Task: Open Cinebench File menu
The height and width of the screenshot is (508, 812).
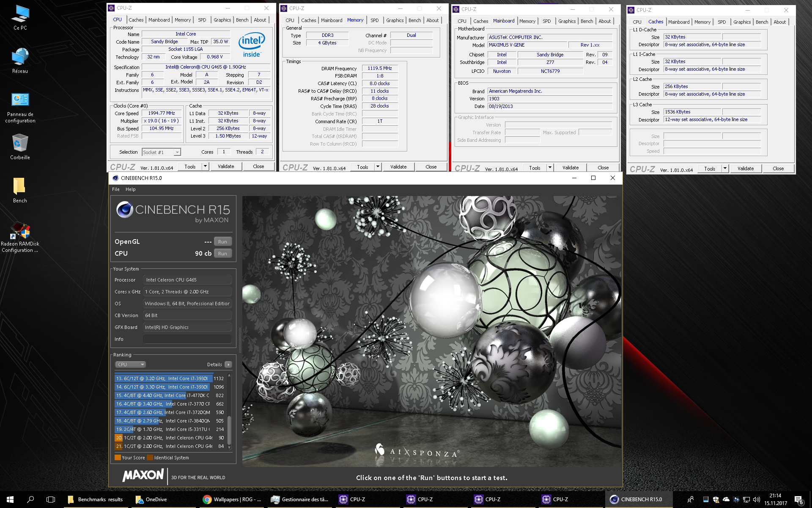Action: [116, 189]
